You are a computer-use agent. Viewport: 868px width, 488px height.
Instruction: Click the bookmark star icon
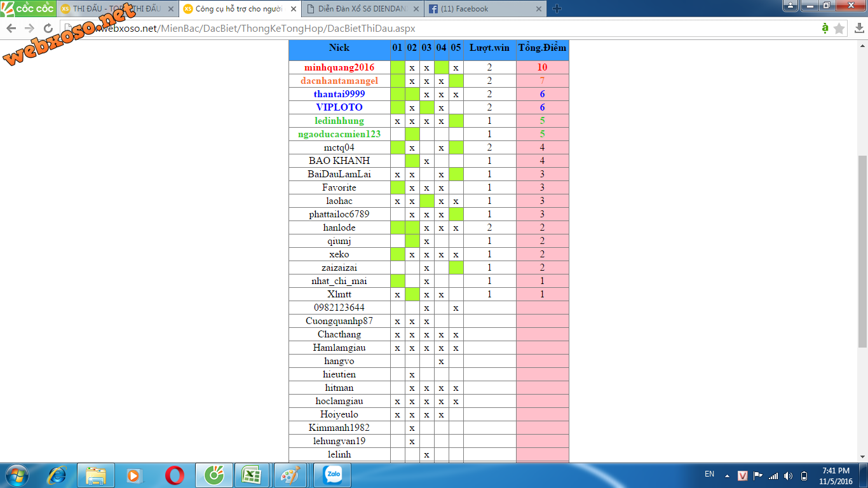(839, 29)
